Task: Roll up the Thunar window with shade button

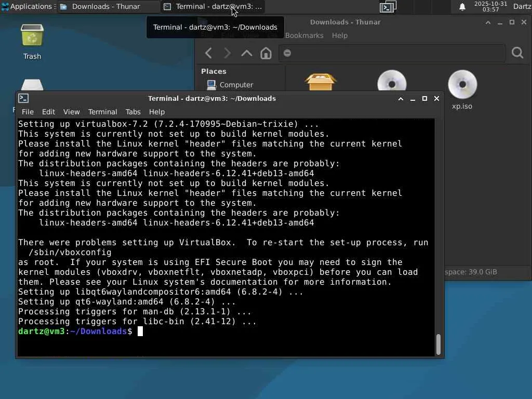Action: [x=488, y=22]
